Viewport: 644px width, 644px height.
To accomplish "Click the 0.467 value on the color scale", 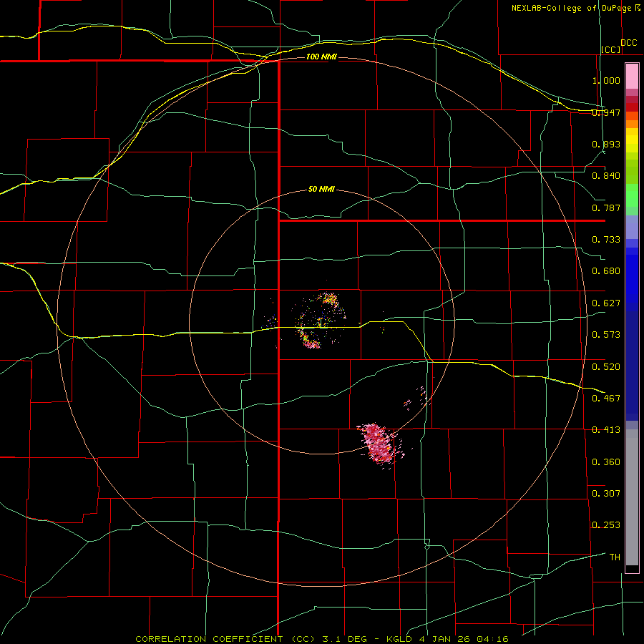I will click(x=606, y=399).
